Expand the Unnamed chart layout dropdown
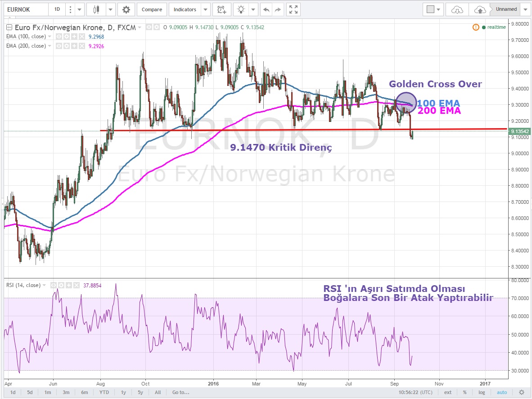This screenshot has width=532, height=399. point(525,9)
